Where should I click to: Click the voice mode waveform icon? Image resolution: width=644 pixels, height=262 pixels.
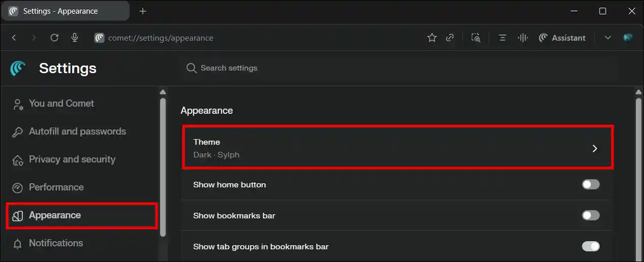[x=523, y=38]
